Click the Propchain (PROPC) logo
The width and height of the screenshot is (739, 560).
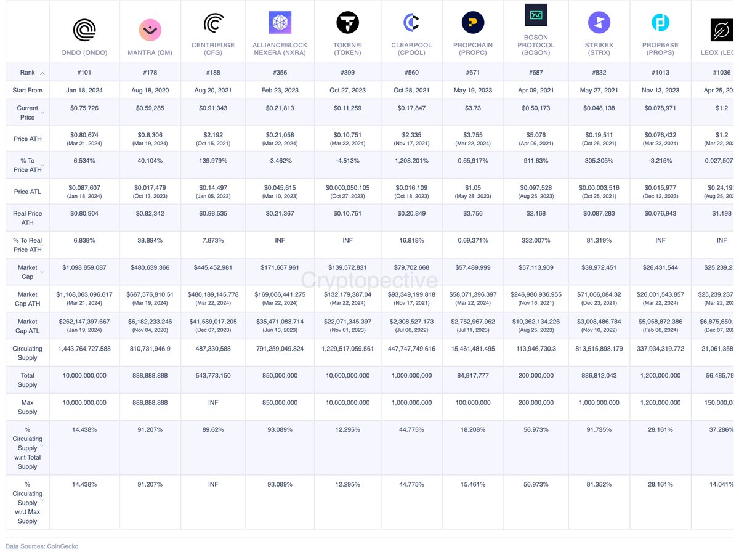pos(473,22)
